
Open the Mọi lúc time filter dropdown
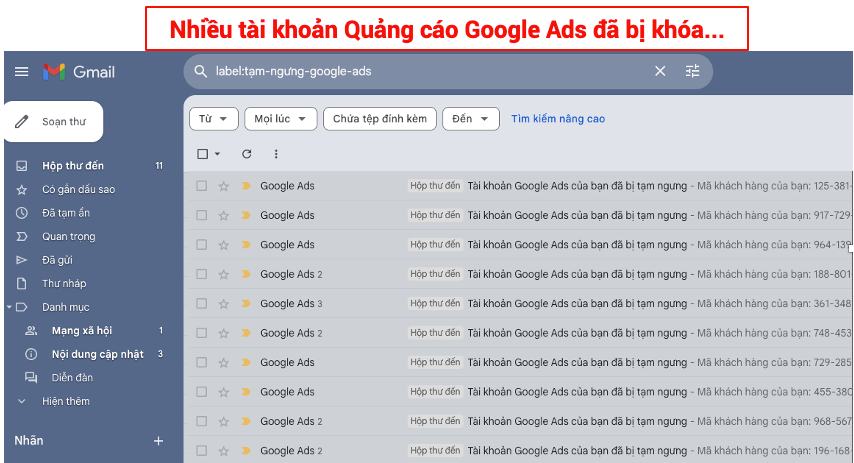coord(280,119)
